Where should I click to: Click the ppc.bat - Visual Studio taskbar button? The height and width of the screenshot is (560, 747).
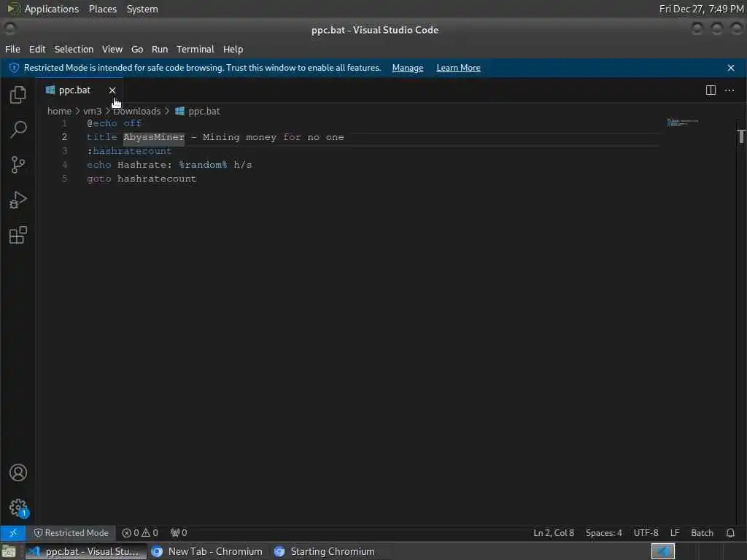(86, 551)
